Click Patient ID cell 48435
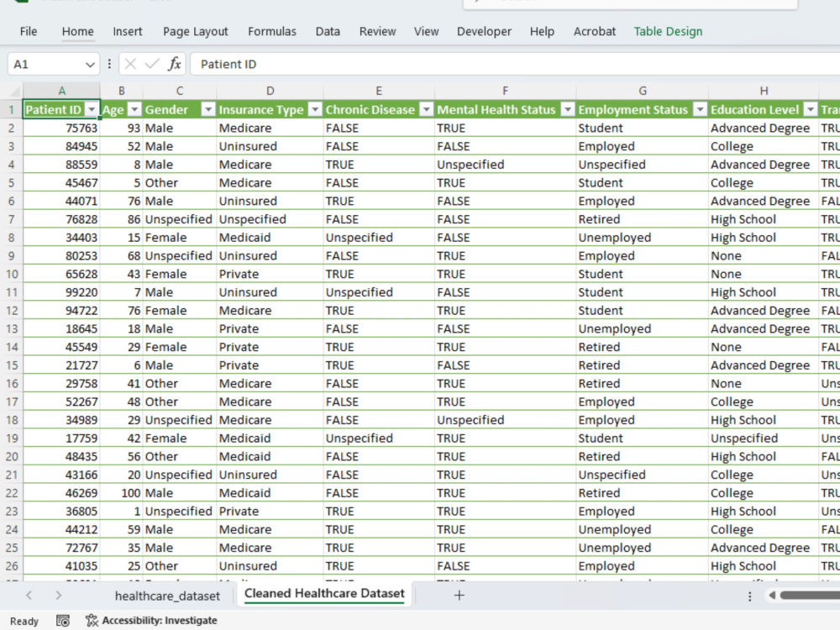 [61, 457]
